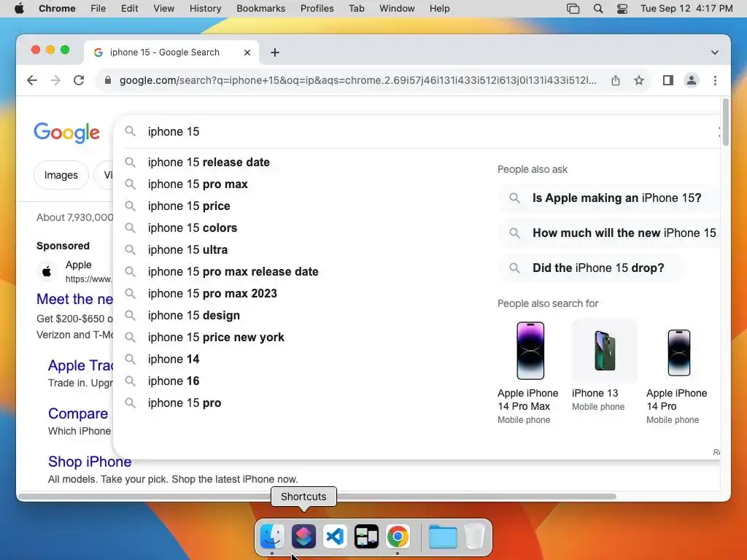
Task: Expand the tab search chevron
Action: pyautogui.click(x=715, y=52)
